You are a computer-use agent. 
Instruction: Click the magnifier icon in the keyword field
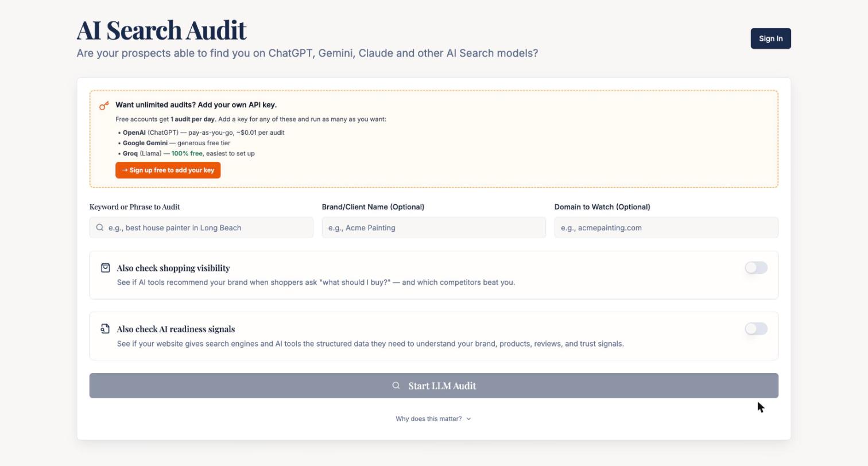(100, 227)
